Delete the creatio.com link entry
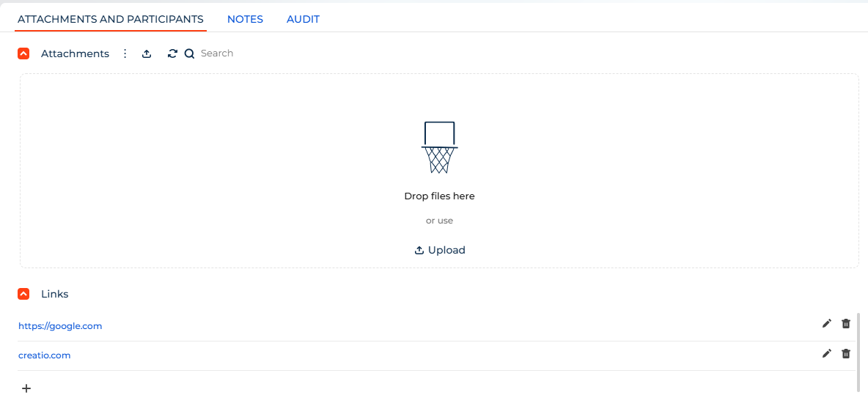Image resolution: width=868 pixels, height=406 pixels. coord(846,353)
